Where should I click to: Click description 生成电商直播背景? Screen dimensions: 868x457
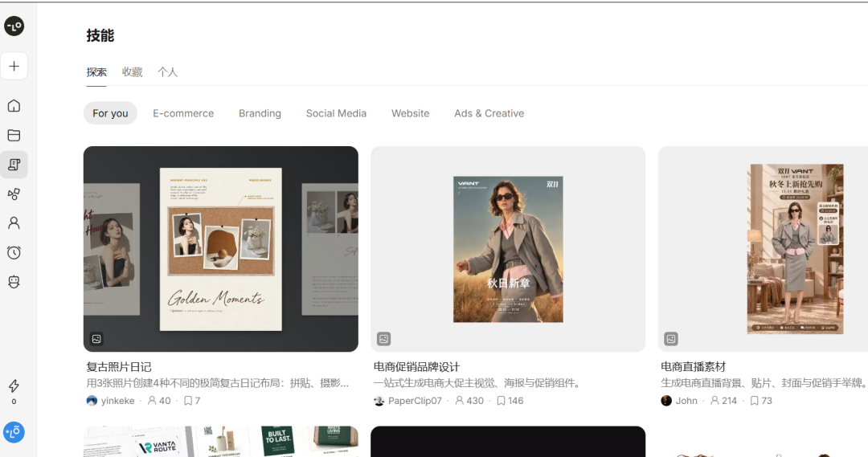(x=764, y=383)
